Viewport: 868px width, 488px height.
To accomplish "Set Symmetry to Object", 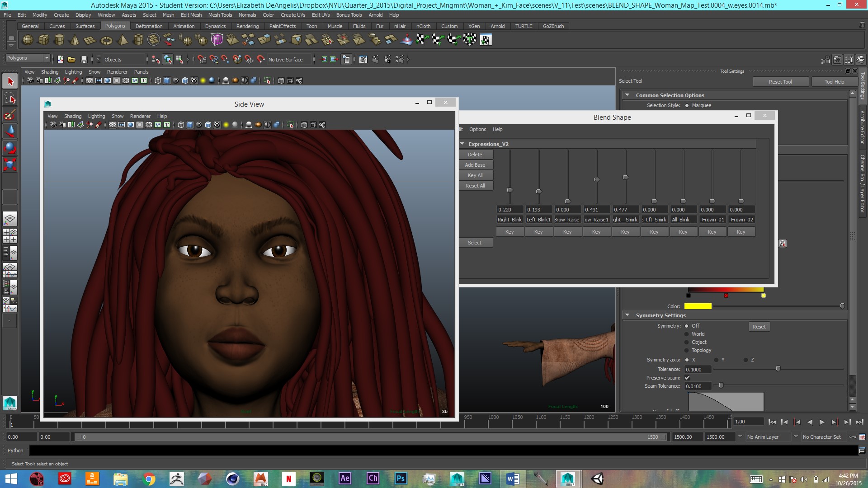I will 687,342.
